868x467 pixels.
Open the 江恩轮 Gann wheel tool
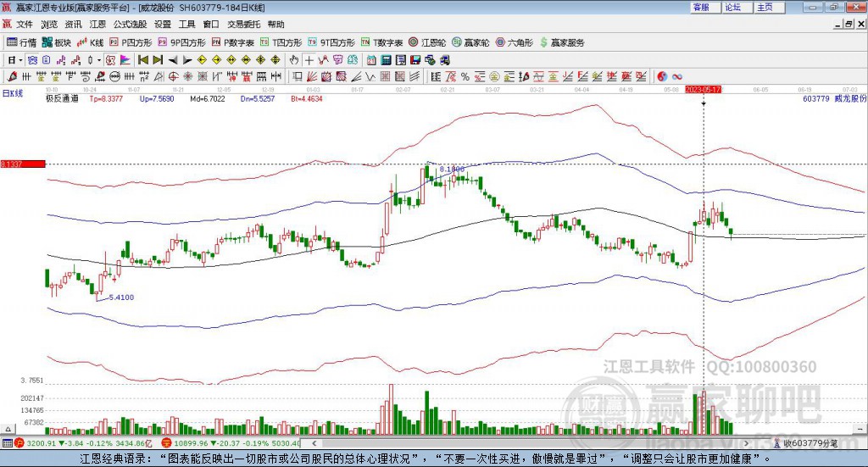pyautogui.click(x=427, y=42)
